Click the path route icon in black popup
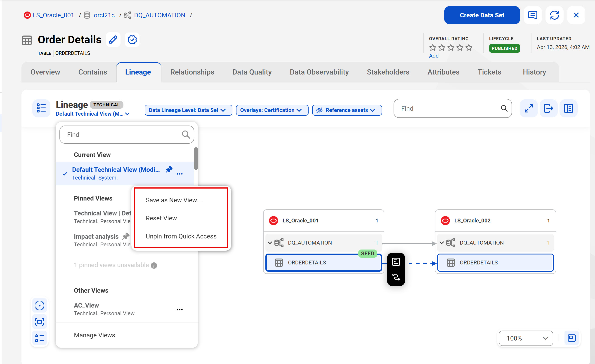Viewport: 595px width, 364px height. [396, 277]
